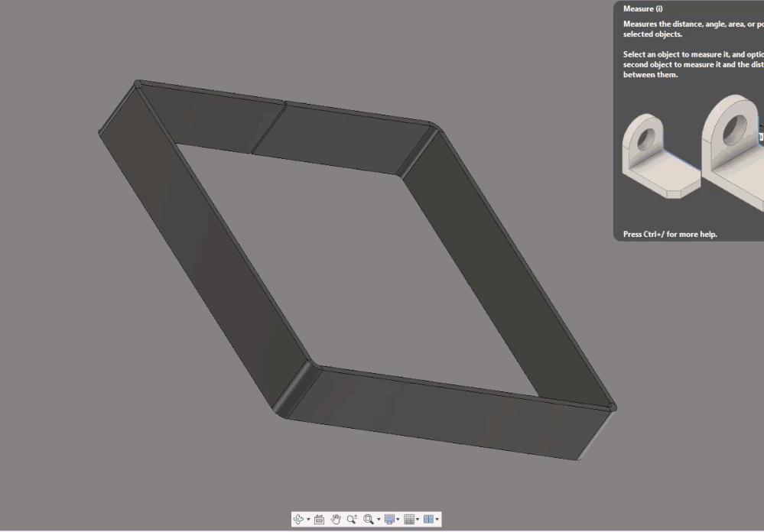Select the rounded left bottom corner of frame
Screen dimensions: 764x532
(298, 390)
